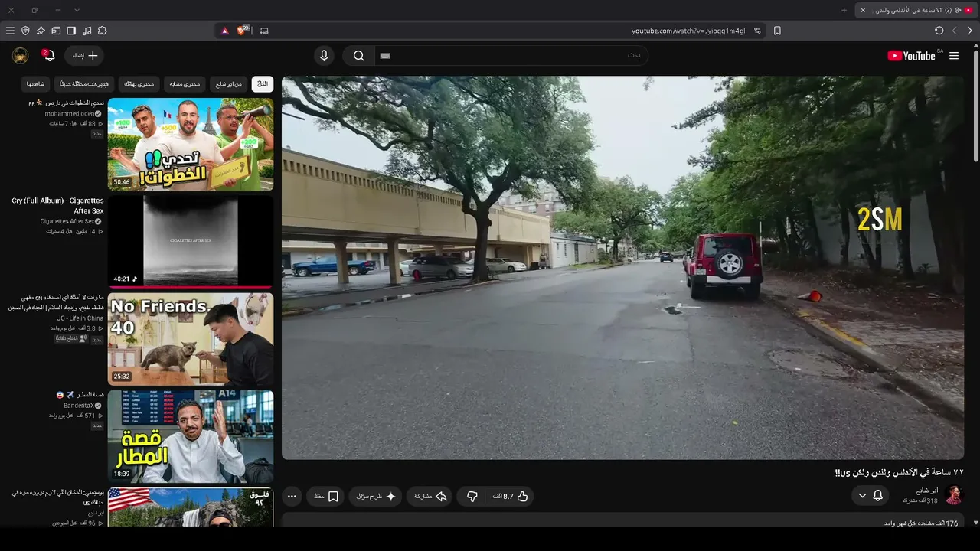The image size is (980, 551).
Task: Click the Create (إنشاء) button
Action: (x=84, y=55)
